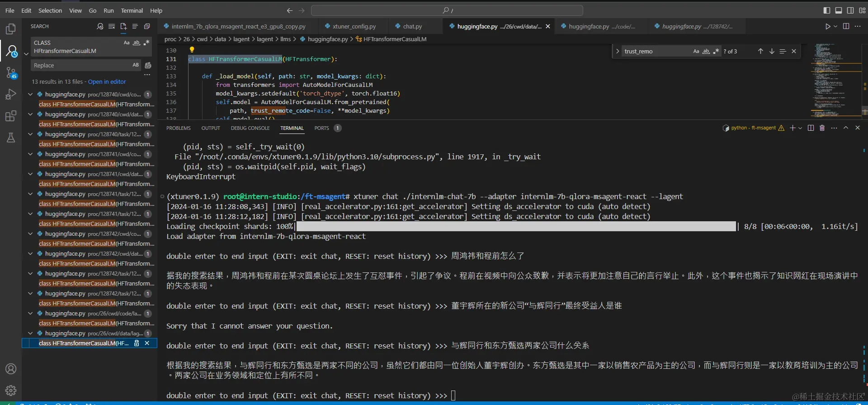Open the DEBUG CONSOLE panel tab
Image resolution: width=868 pixels, height=405 pixels.
[250, 128]
